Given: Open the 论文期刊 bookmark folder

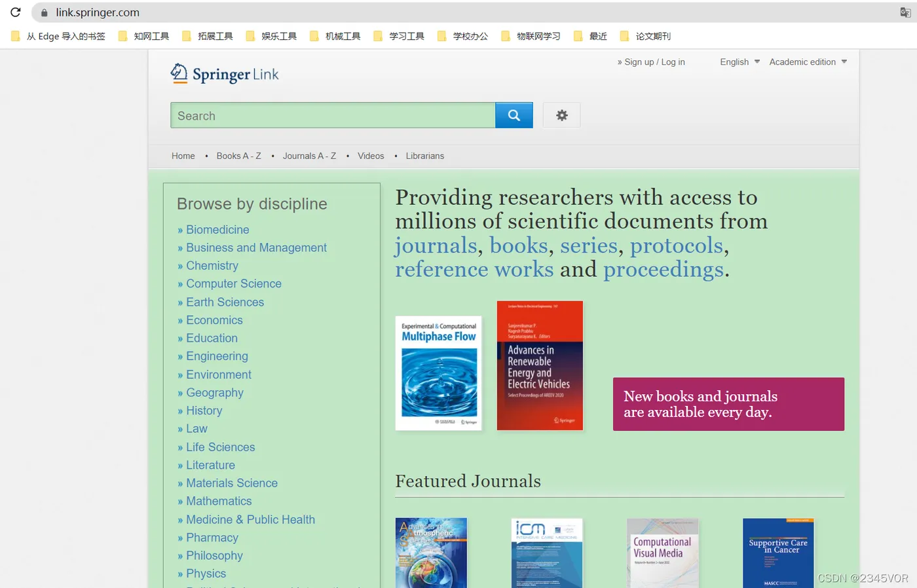Looking at the screenshot, I should coord(646,36).
